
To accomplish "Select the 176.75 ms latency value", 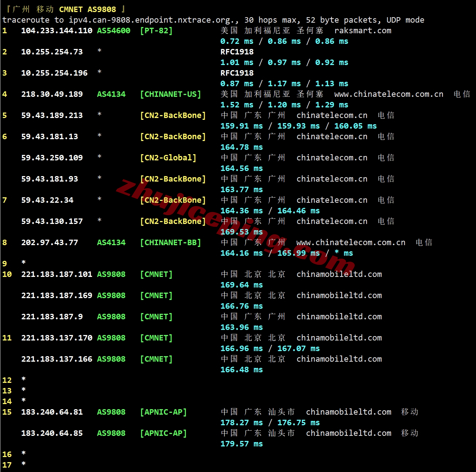I will pyautogui.click(x=299, y=423).
